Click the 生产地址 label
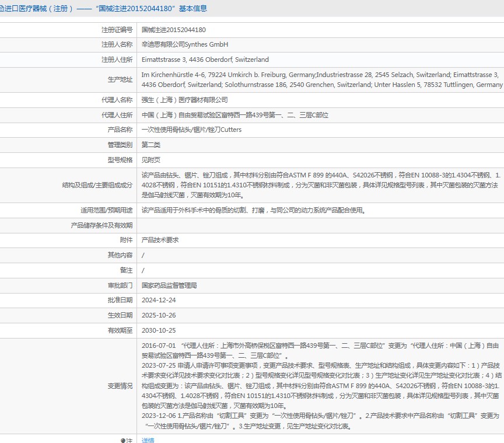Image resolution: width=504 pixels, height=443 pixels. click(x=120, y=79)
